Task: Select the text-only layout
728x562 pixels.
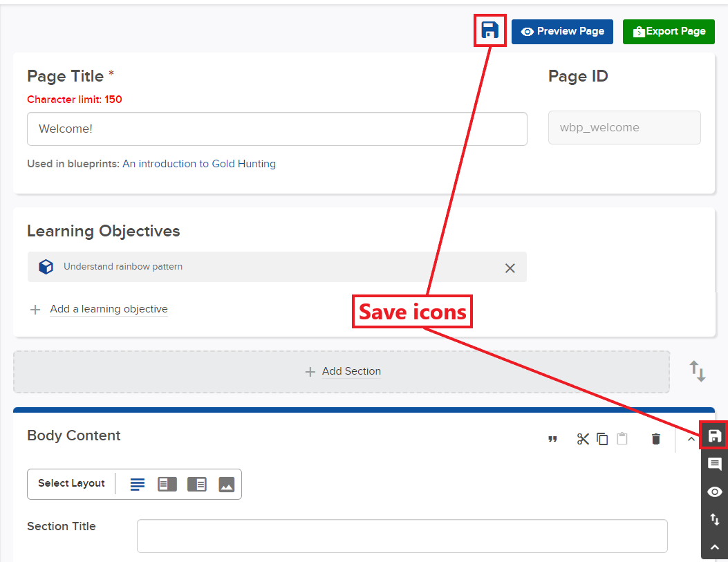Action: [x=137, y=484]
